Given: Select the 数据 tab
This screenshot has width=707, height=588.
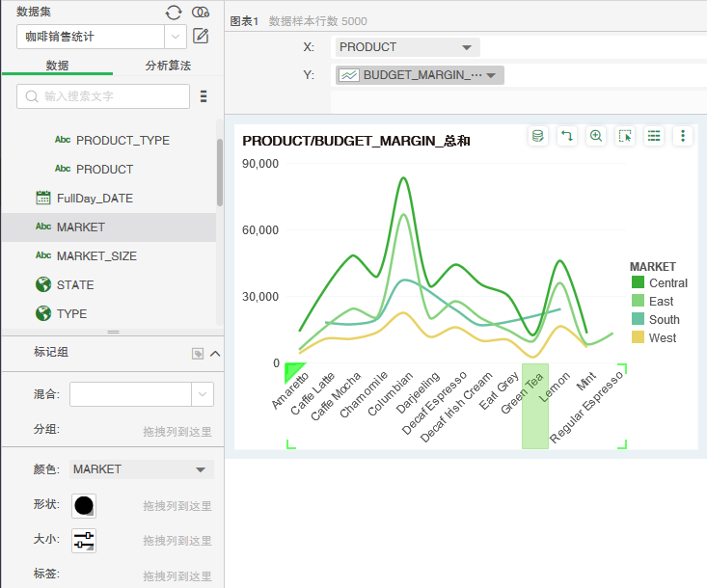Looking at the screenshot, I should pos(57,66).
